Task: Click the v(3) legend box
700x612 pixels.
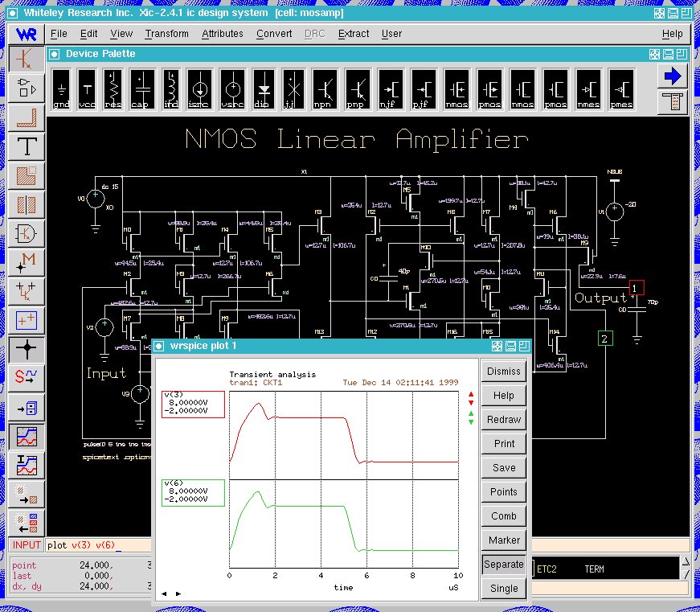Action: 194,405
